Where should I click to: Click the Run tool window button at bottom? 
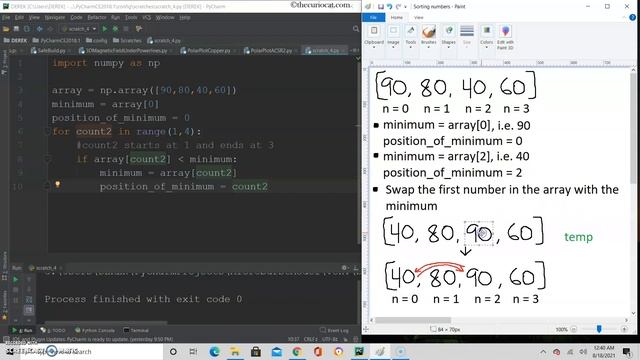(23, 330)
